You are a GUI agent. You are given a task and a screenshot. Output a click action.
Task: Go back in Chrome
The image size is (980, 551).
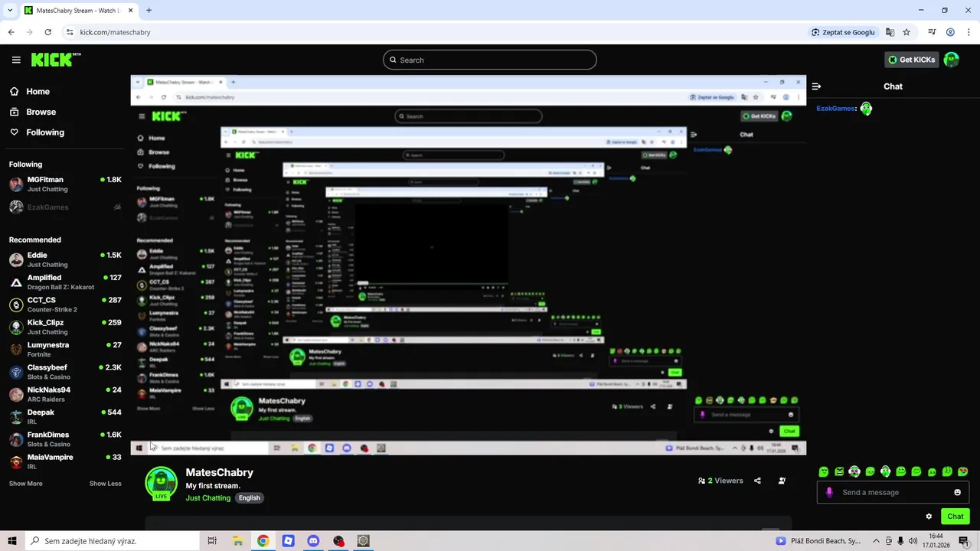tap(11, 32)
